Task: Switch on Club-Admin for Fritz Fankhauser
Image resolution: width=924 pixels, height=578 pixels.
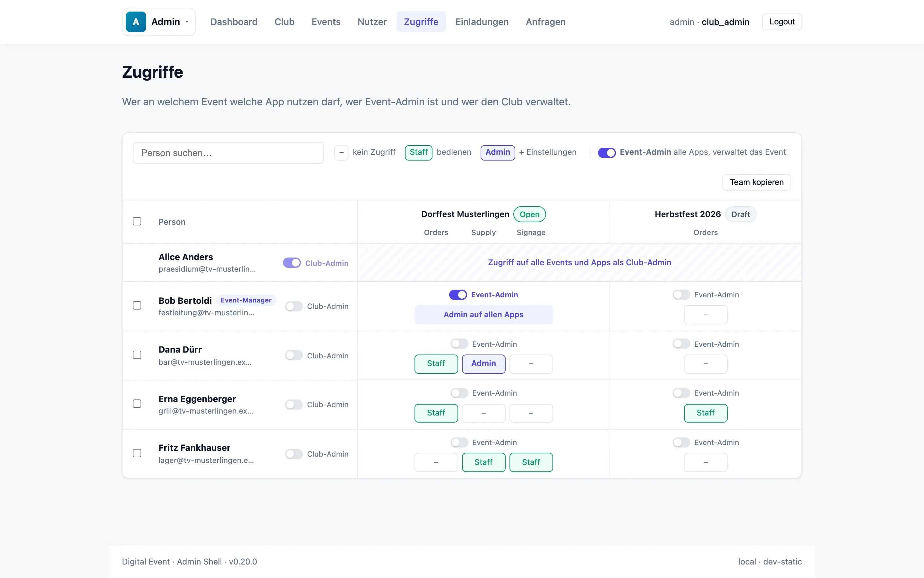Action: [x=294, y=454]
